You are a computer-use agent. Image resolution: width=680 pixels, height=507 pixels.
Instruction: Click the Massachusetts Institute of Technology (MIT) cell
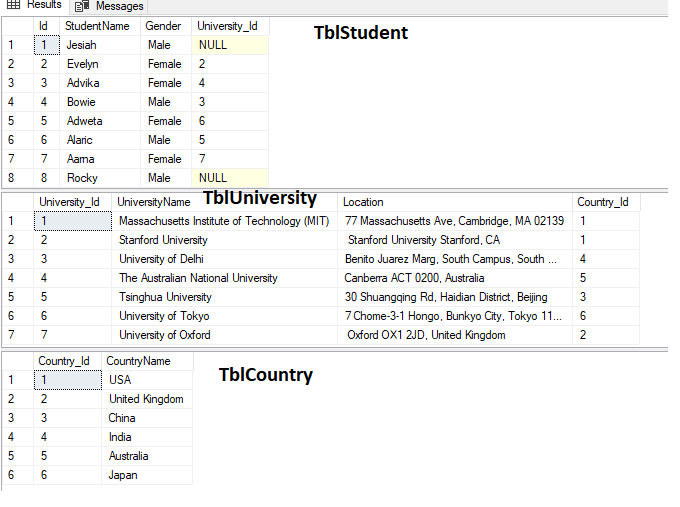[224, 221]
